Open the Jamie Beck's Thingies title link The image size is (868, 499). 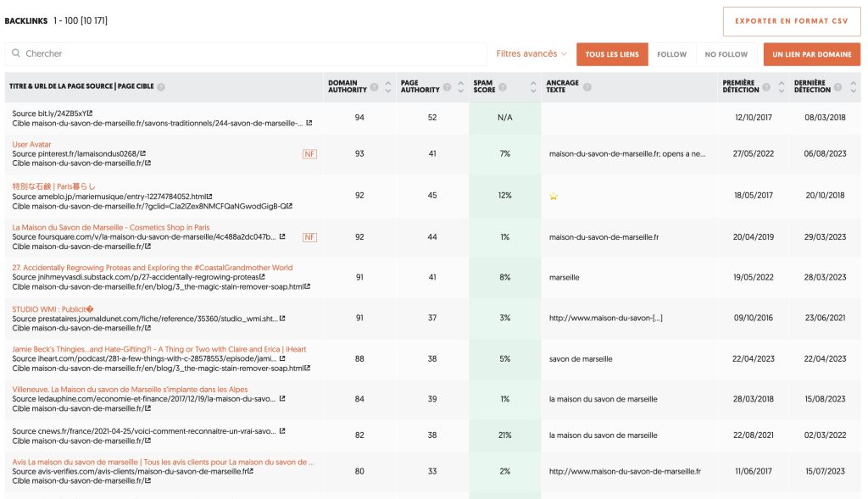pos(159,349)
